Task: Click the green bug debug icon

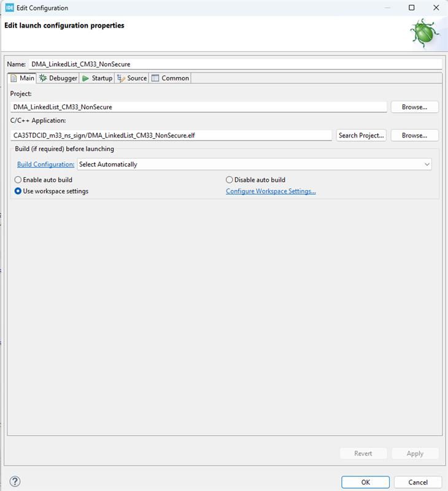Action: tap(425, 33)
